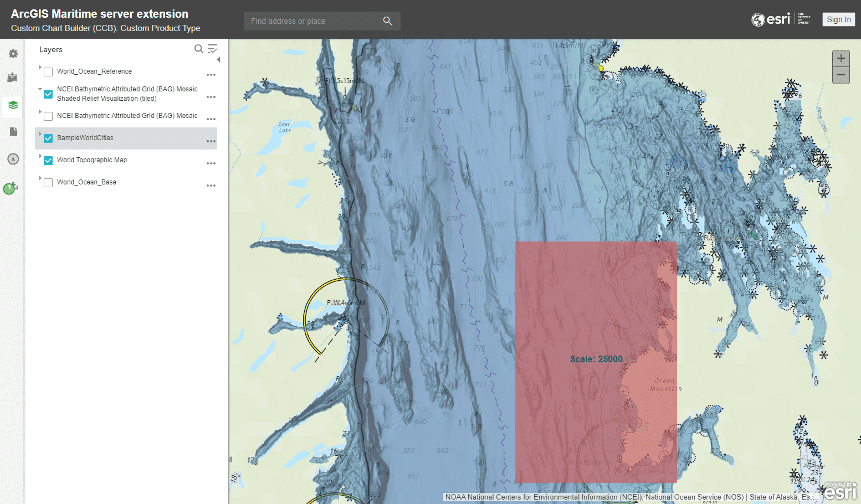Open the add chart extent tool
Viewport: 861px width, 504px height.
pyautogui.click(x=12, y=77)
